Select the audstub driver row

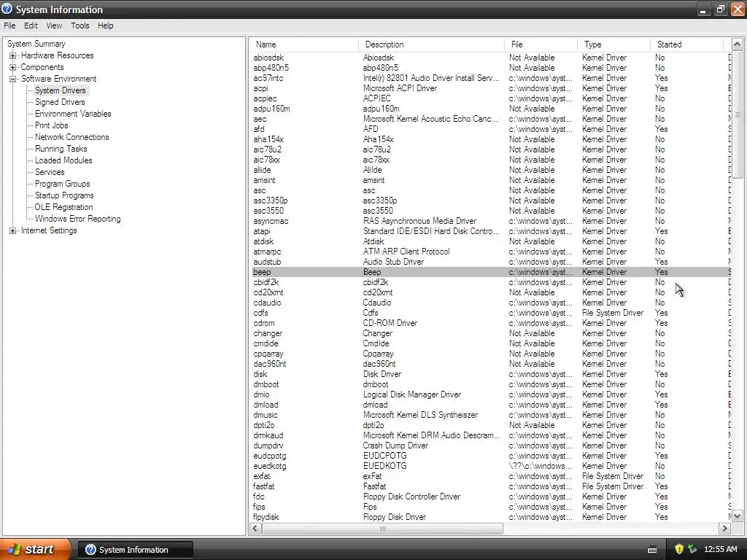point(491,262)
